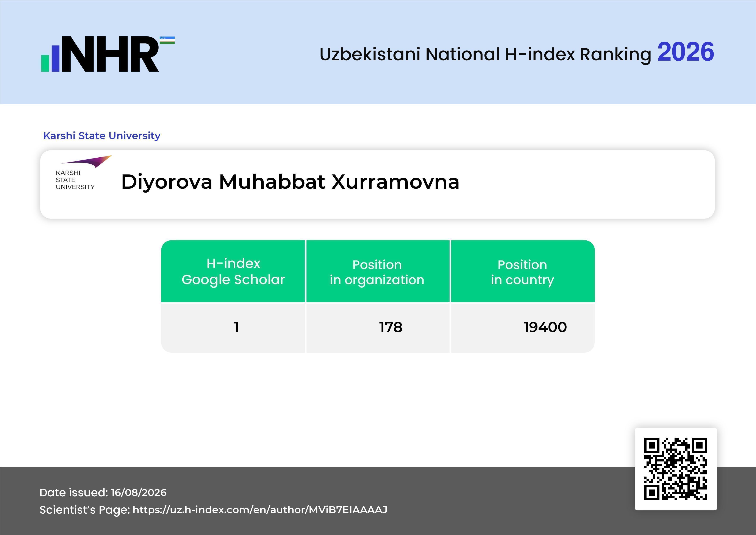Click the QR code image
Screen dimensions: 756x535
click(675, 469)
